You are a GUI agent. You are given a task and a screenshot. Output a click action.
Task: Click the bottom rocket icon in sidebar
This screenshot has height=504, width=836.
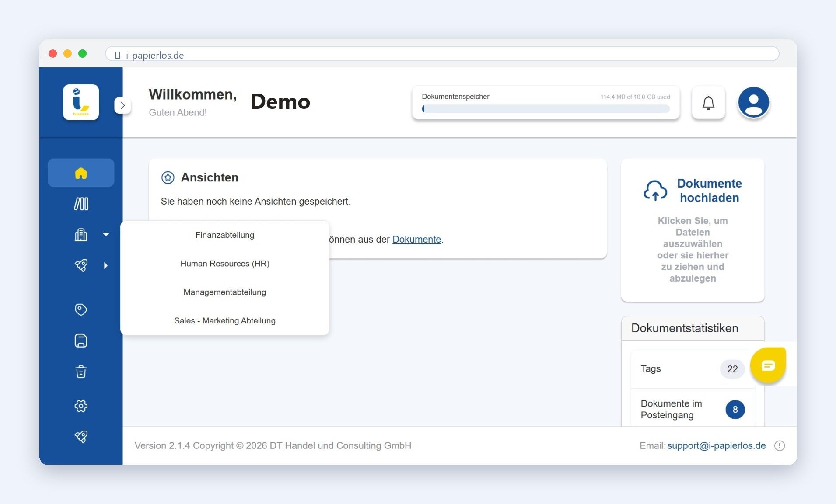pos(81,436)
